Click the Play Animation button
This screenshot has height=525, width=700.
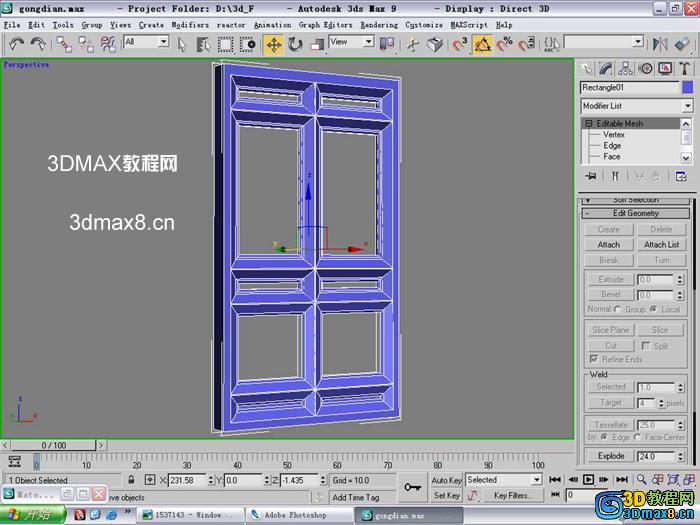coord(588,480)
